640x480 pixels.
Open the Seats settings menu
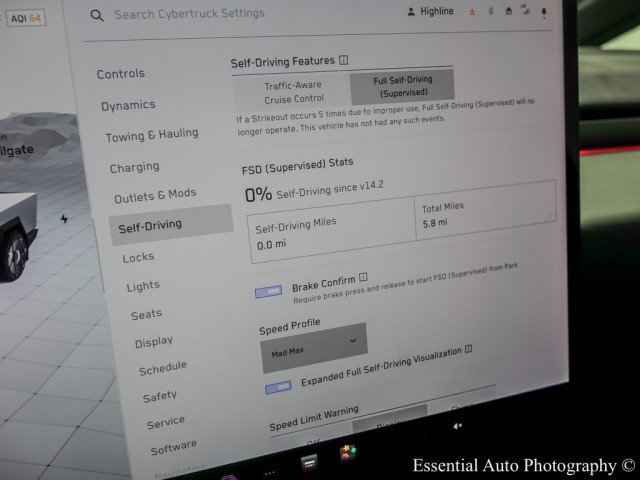click(147, 315)
